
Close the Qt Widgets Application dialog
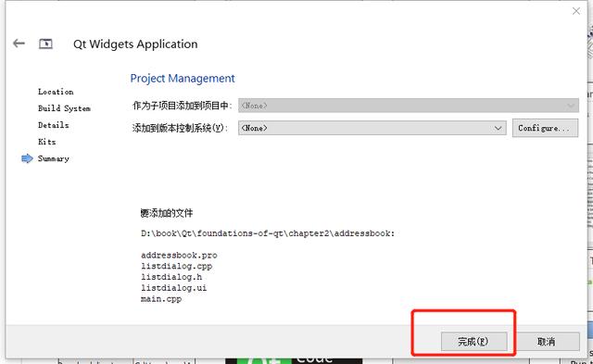click(576, 11)
